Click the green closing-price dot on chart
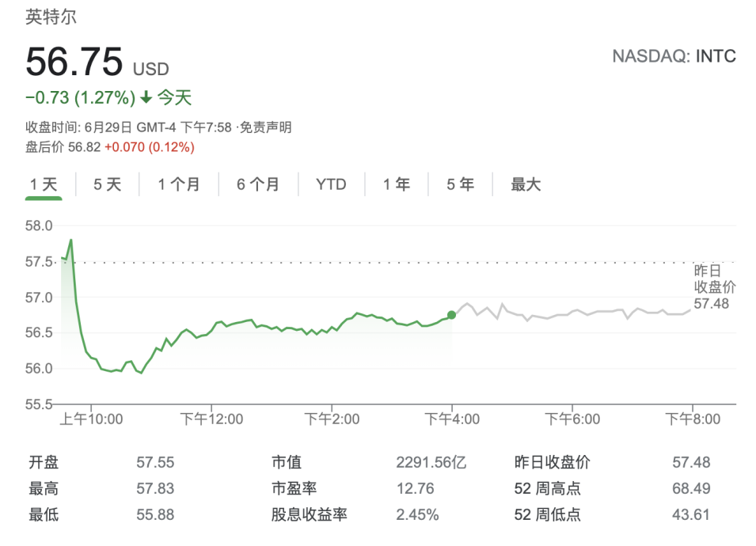The height and width of the screenshot is (546, 756). pos(451,315)
